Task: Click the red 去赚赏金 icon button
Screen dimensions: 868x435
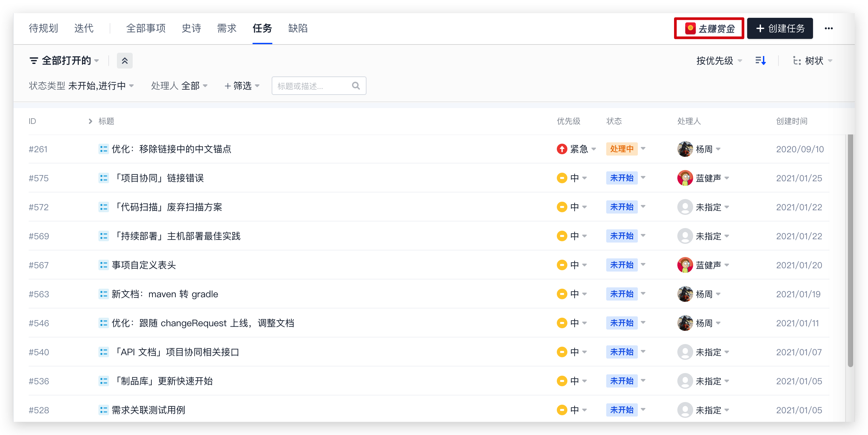Action: (709, 28)
